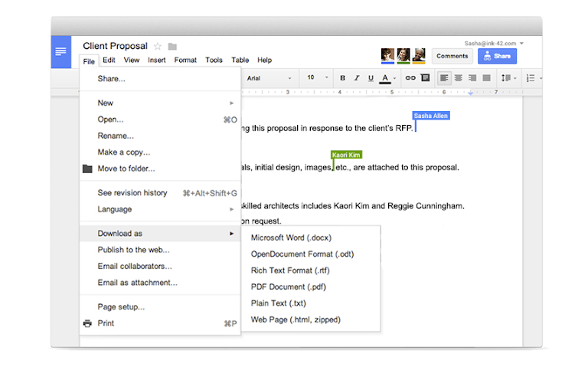Screen dimensions: 588x367
Task: Open the Format menu
Action: [185, 60]
